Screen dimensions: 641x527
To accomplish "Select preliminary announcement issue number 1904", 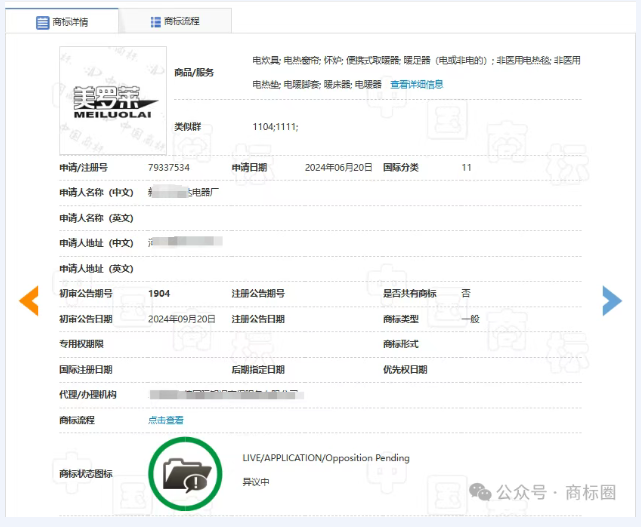I will (x=159, y=293).
